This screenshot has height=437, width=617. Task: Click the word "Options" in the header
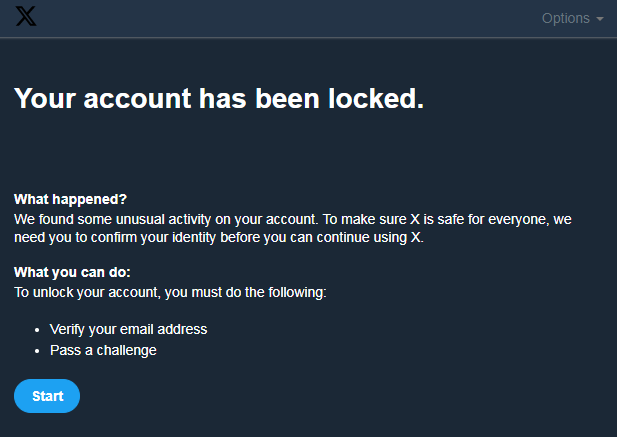coord(565,18)
